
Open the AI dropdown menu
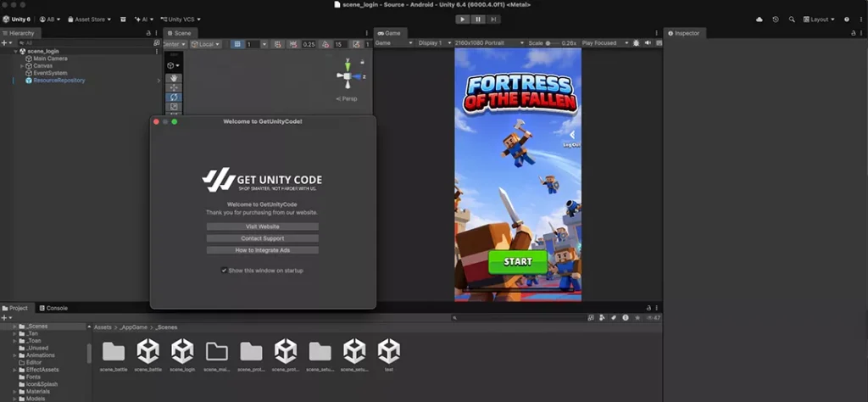click(143, 20)
